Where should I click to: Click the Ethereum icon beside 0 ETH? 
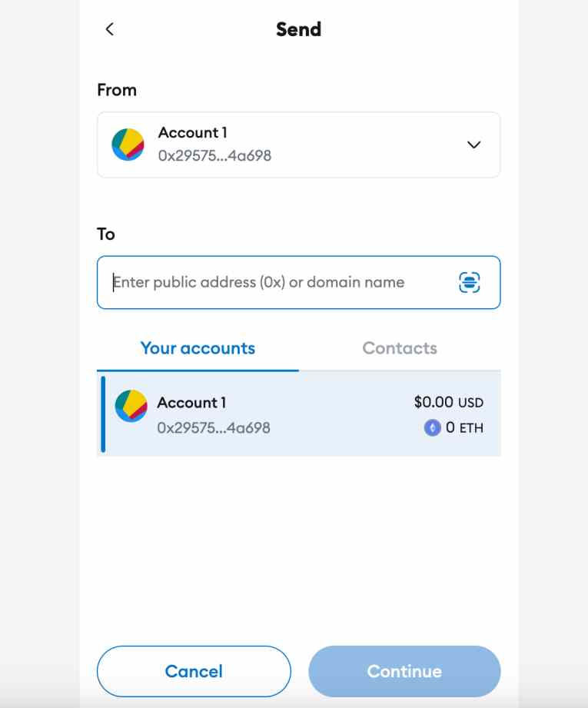click(432, 427)
